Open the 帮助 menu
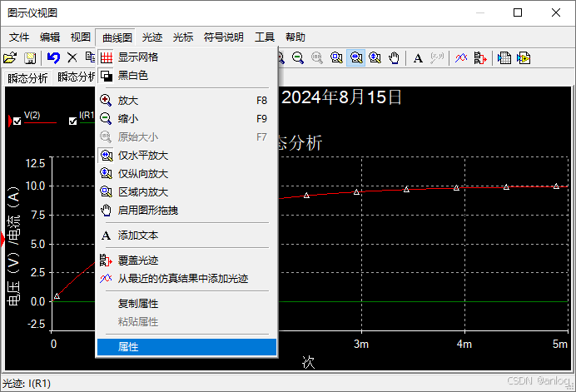This screenshot has height=392, width=576. click(x=295, y=37)
